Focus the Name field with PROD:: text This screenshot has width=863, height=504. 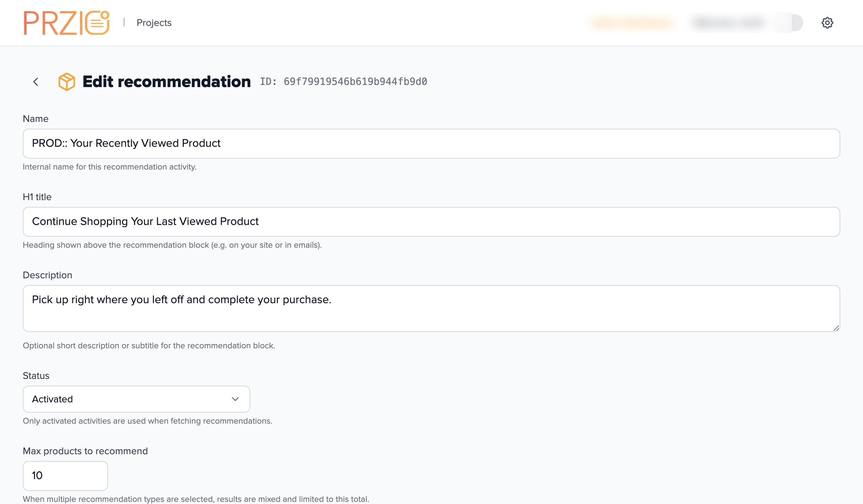pos(431,144)
